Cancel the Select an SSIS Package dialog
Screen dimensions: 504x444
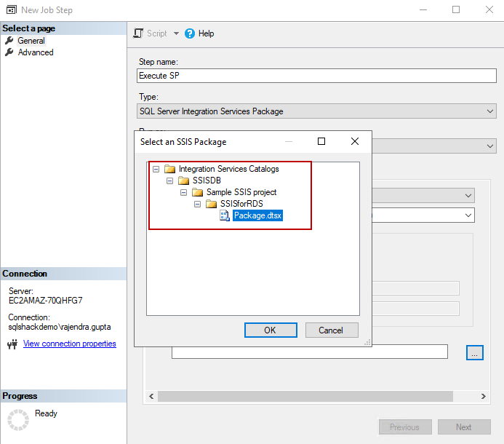pyautogui.click(x=332, y=330)
